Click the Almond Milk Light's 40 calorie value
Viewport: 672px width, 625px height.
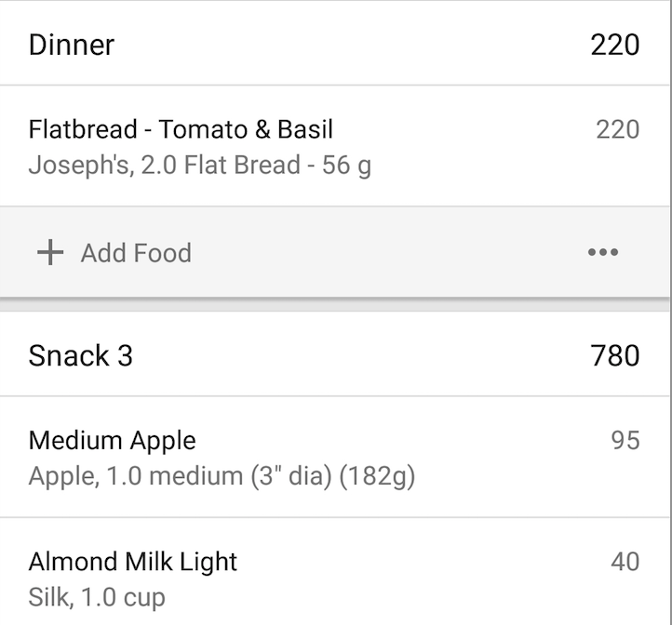pos(625,562)
